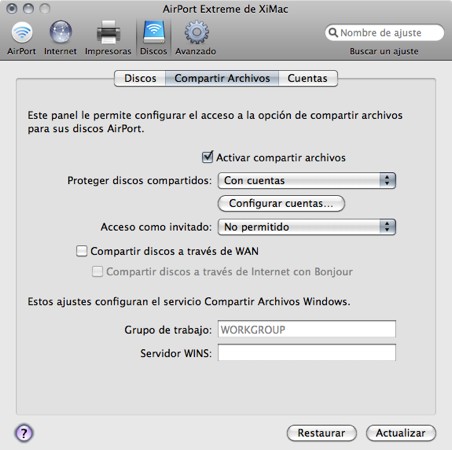Click the purple help question mark button
Image resolution: width=452 pixels, height=450 pixels.
(x=24, y=433)
